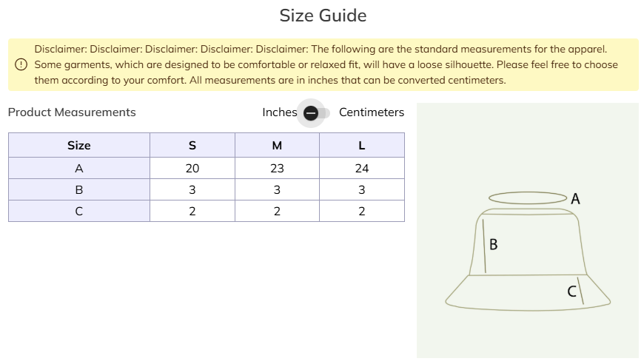
Task: Click row label 'A' in the table
Action: coord(79,168)
